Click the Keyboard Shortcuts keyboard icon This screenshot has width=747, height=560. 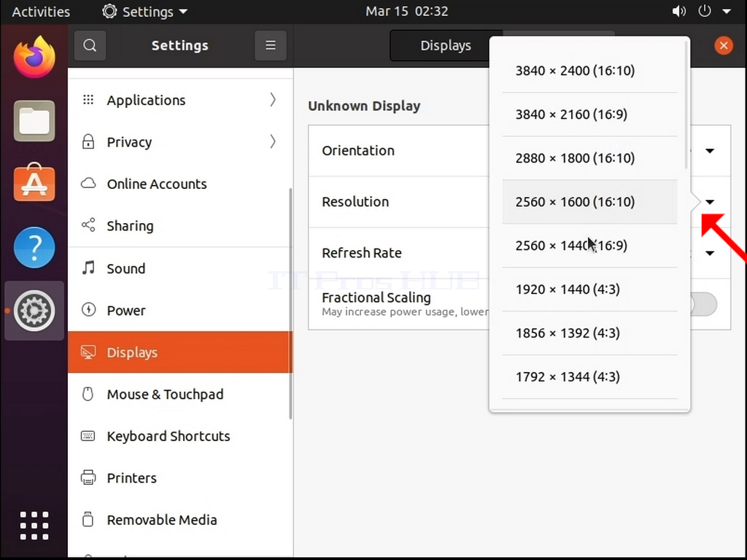pos(88,436)
